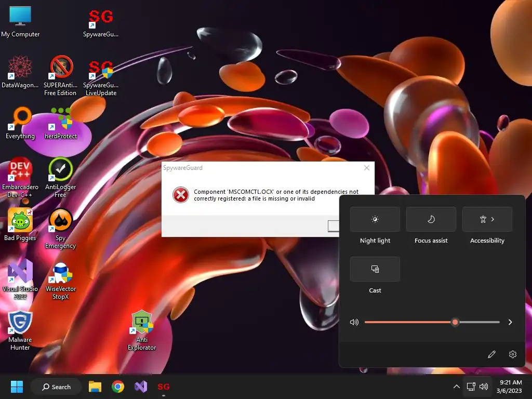Open Accessibility quick settings submenu
532x399 pixels.
(x=487, y=219)
